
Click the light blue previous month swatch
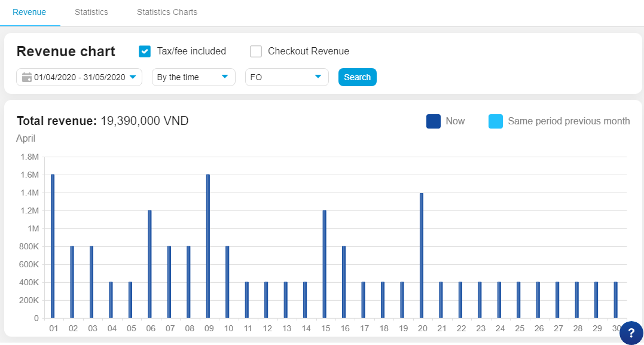[496, 121]
